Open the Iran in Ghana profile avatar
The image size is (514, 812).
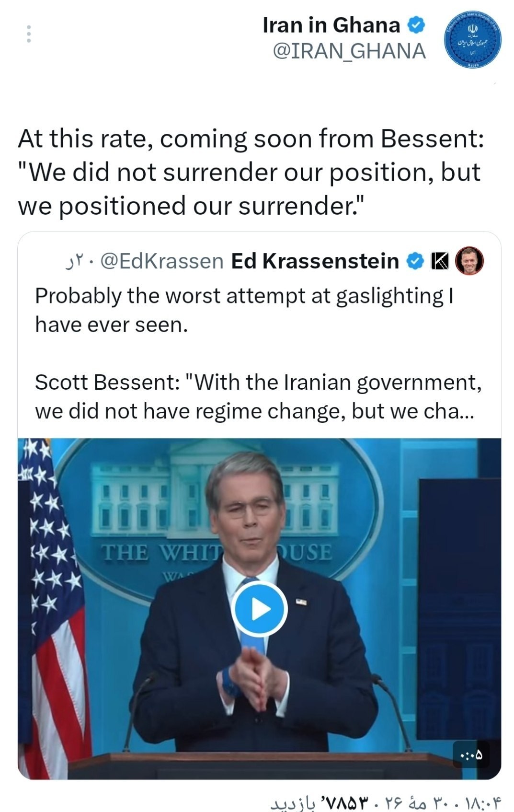[x=473, y=39]
